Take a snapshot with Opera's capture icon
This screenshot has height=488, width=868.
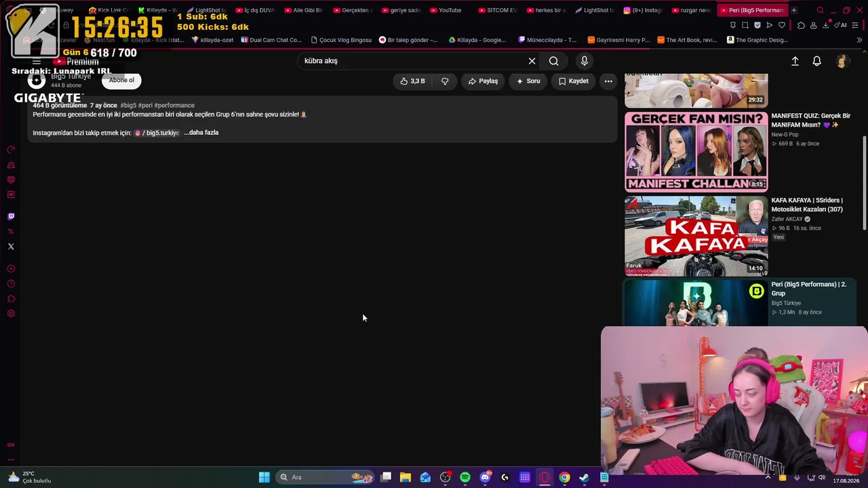click(x=745, y=25)
